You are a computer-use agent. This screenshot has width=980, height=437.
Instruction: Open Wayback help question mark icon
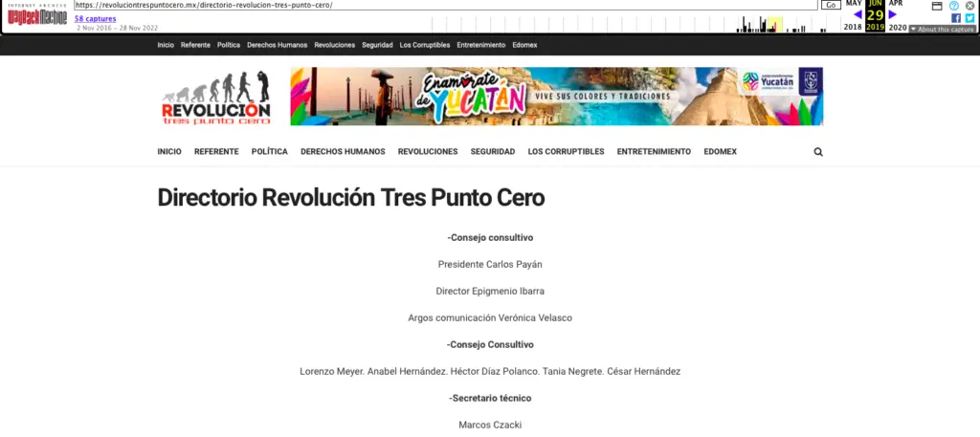tap(954, 6)
